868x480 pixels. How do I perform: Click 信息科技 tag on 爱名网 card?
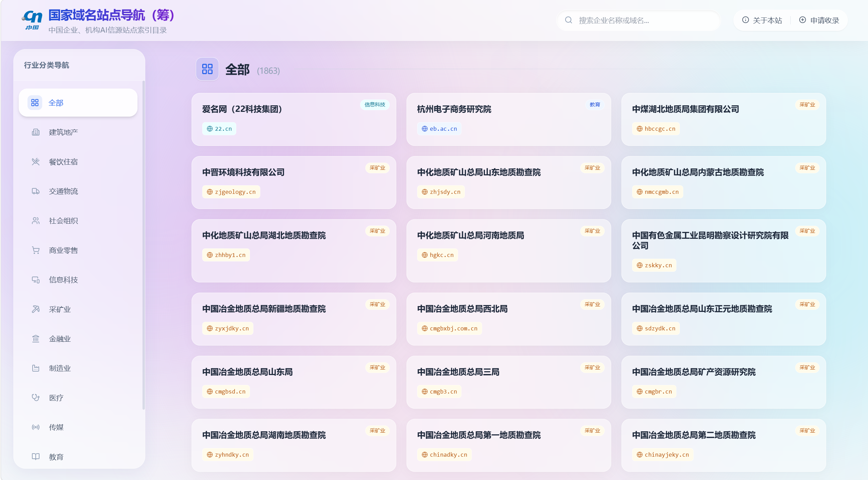[375, 105]
